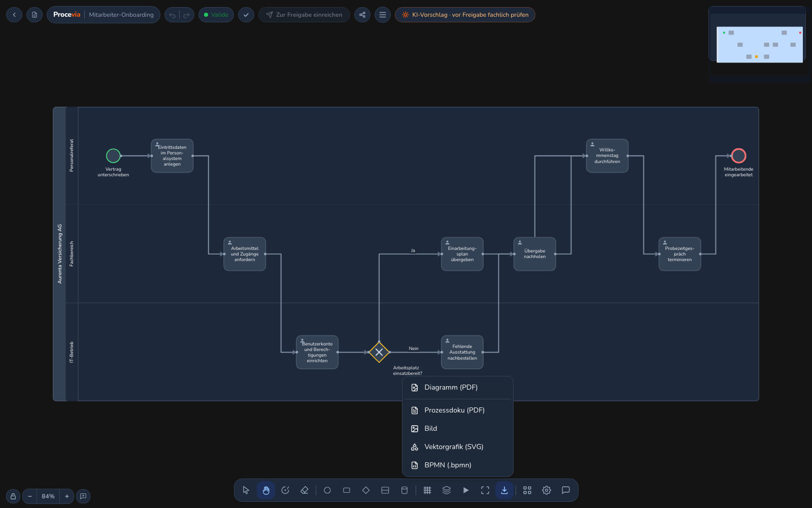Select the pointer selection tool
This screenshot has height=508, width=812.
pyautogui.click(x=246, y=490)
